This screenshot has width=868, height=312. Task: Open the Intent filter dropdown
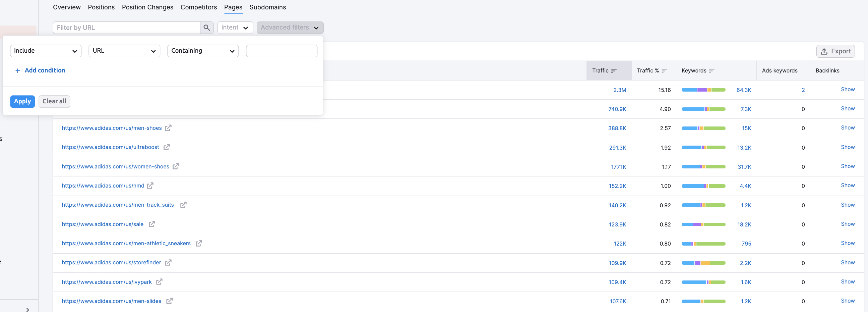pos(235,28)
